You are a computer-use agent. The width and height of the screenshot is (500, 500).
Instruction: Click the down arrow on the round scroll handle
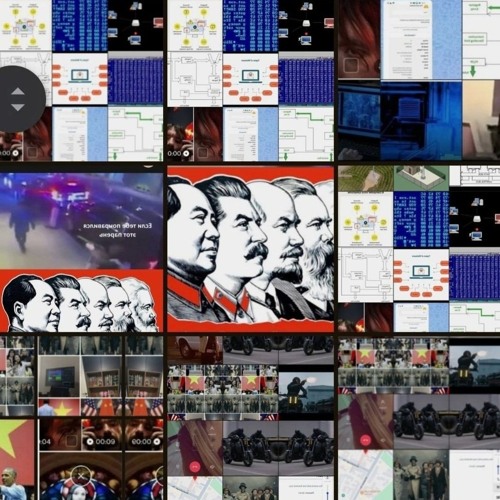[18, 107]
